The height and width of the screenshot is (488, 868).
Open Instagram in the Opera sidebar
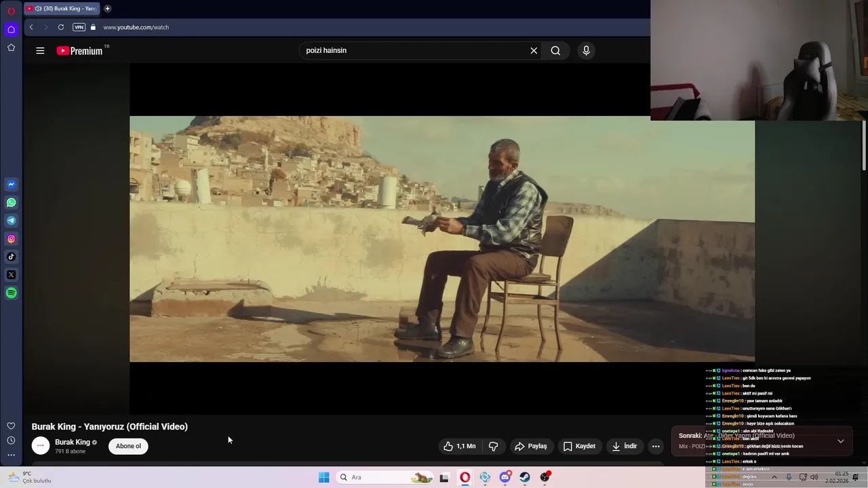11,239
